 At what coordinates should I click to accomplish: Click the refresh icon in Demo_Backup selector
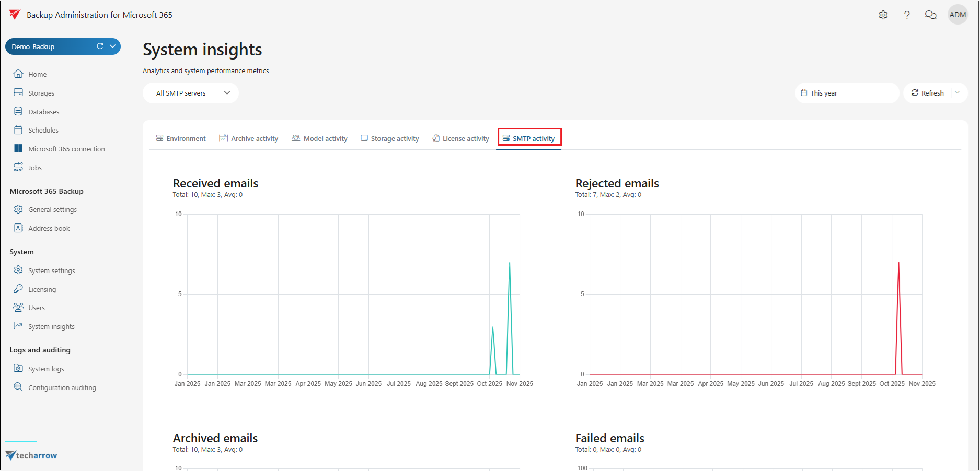point(100,46)
